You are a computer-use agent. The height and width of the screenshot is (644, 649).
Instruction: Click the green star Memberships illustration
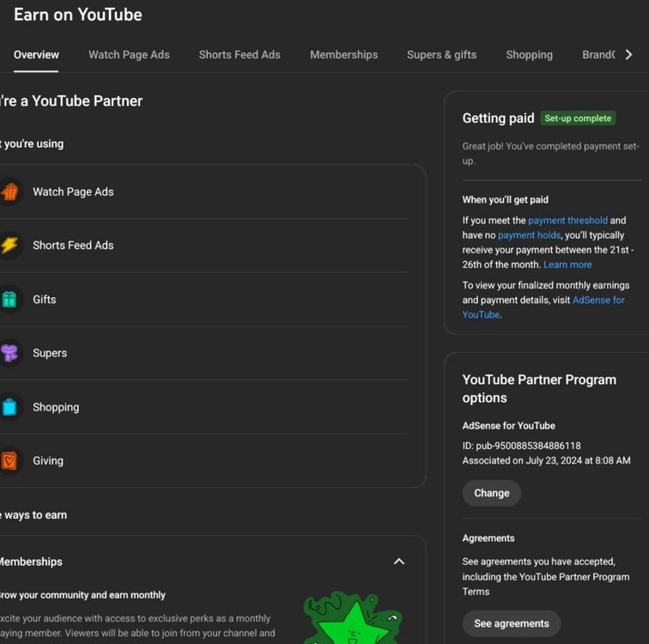(x=352, y=620)
